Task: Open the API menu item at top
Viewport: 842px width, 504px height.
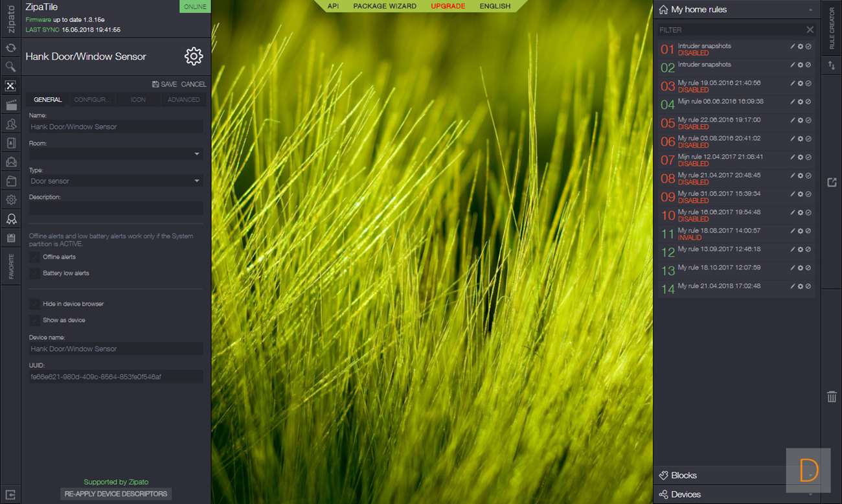Action: point(333,6)
